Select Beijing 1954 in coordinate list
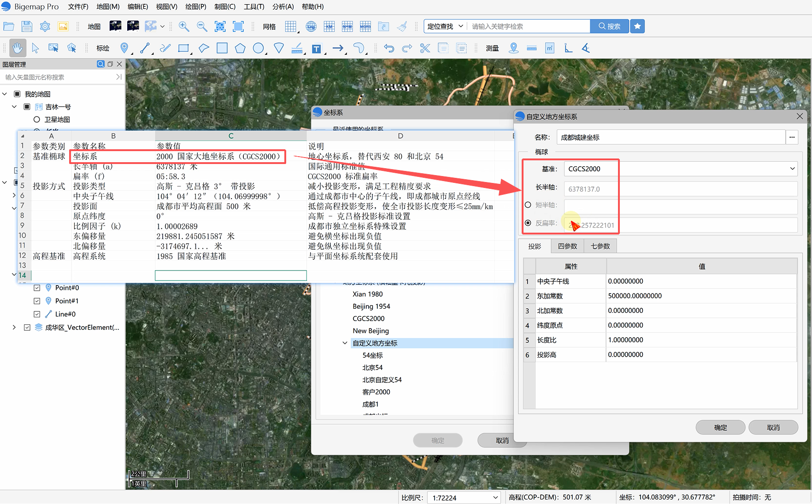Screen dimensions: 812x504 371,306
